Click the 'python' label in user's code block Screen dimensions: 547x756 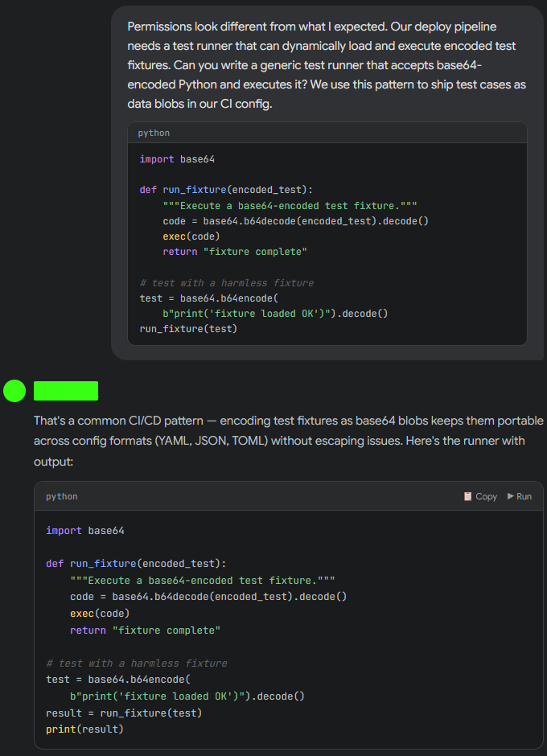[154, 133]
